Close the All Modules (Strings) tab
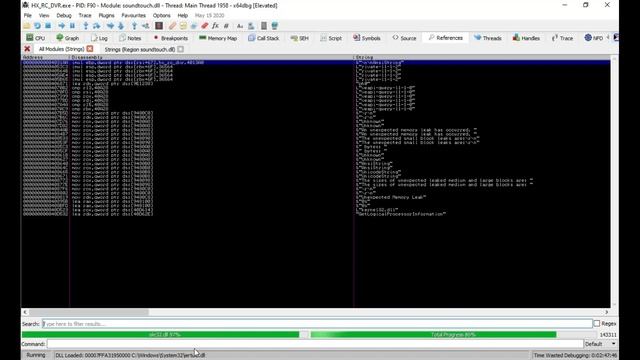Image resolution: width=640 pixels, height=360 pixels. click(x=90, y=49)
